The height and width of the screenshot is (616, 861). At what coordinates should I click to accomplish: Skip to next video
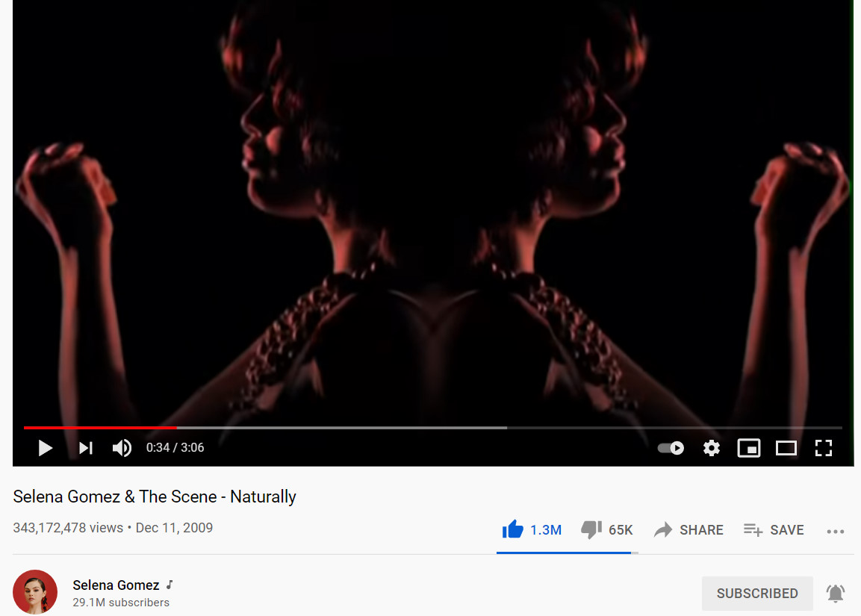[x=86, y=448]
